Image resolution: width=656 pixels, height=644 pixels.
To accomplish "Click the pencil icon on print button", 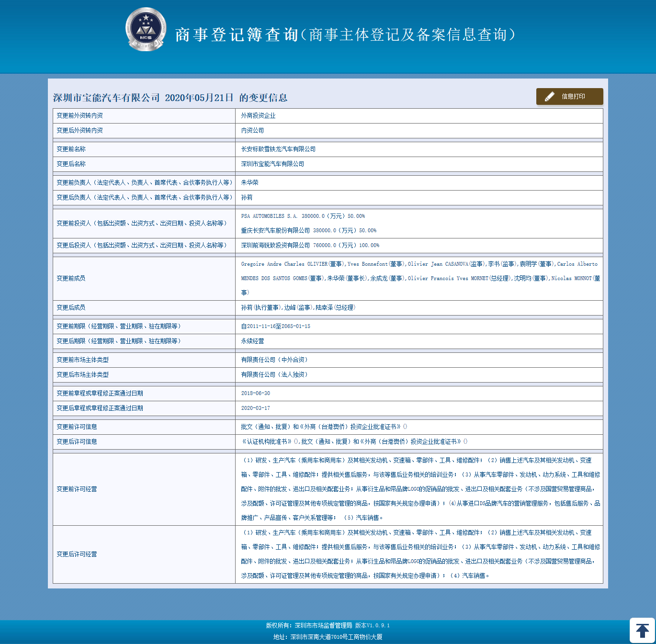I will (x=550, y=96).
